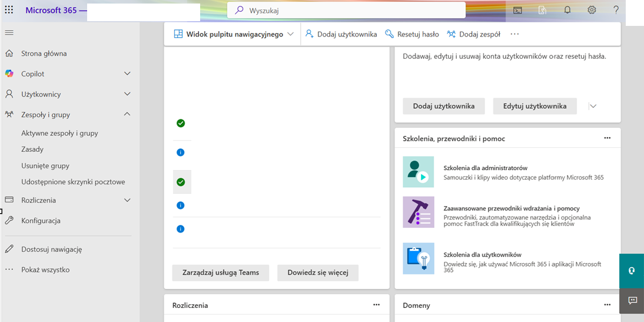The height and width of the screenshot is (322, 644).
Task: Click the Microsoft 365 title
Action: pyautogui.click(x=51, y=10)
